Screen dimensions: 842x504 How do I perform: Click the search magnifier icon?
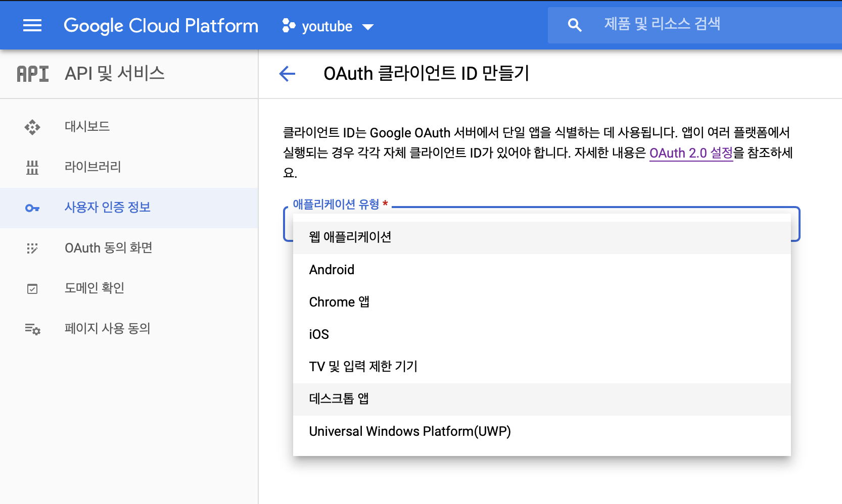575,25
